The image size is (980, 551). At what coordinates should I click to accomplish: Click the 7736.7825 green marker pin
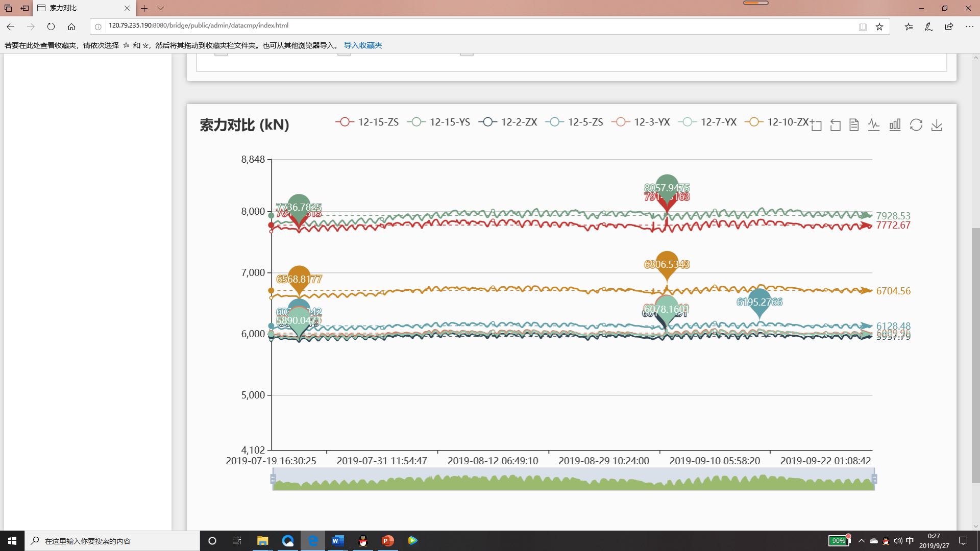tap(299, 206)
